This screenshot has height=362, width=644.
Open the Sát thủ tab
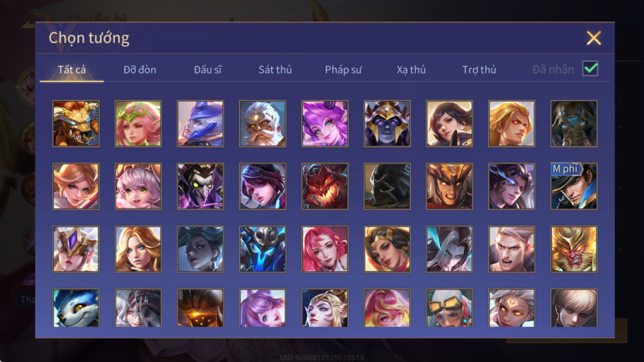275,70
